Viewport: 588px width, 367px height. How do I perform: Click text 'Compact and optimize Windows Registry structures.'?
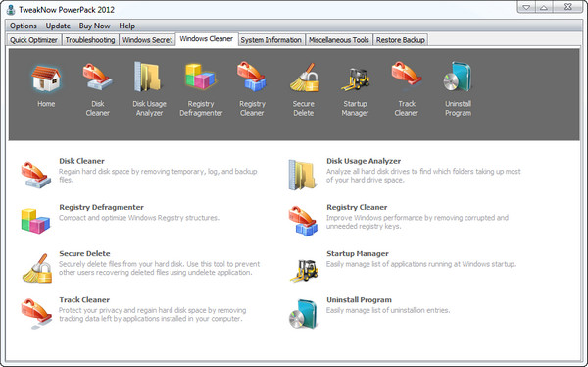tap(139, 218)
